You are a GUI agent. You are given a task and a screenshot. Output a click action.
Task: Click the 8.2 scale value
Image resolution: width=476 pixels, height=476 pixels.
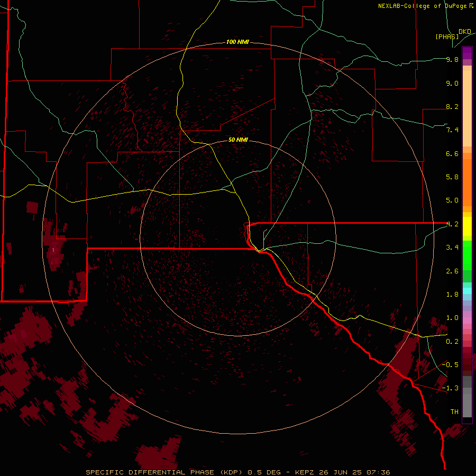pyautogui.click(x=452, y=106)
